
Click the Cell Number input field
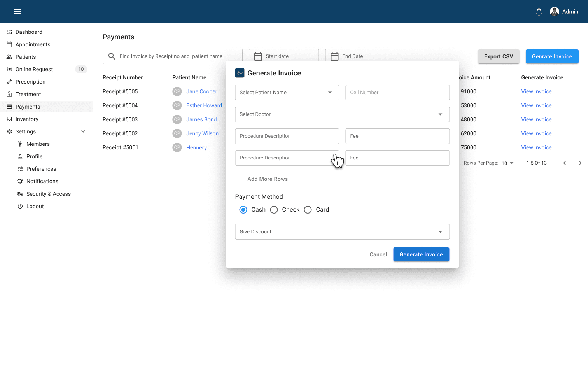(x=397, y=93)
